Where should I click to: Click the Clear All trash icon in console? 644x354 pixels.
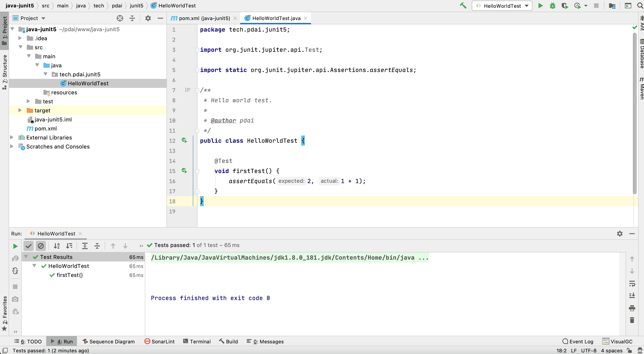[x=632, y=320]
